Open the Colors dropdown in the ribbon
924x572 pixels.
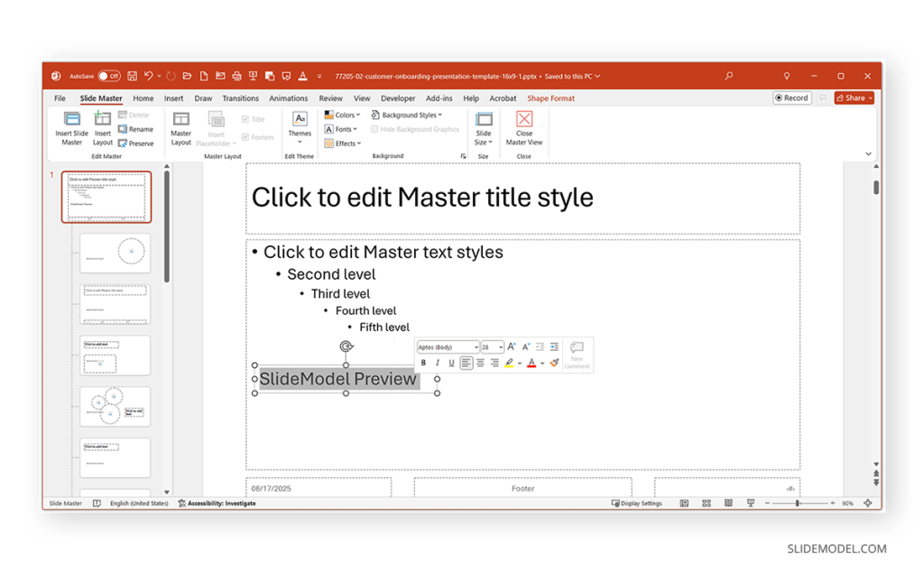click(x=344, y=115)
